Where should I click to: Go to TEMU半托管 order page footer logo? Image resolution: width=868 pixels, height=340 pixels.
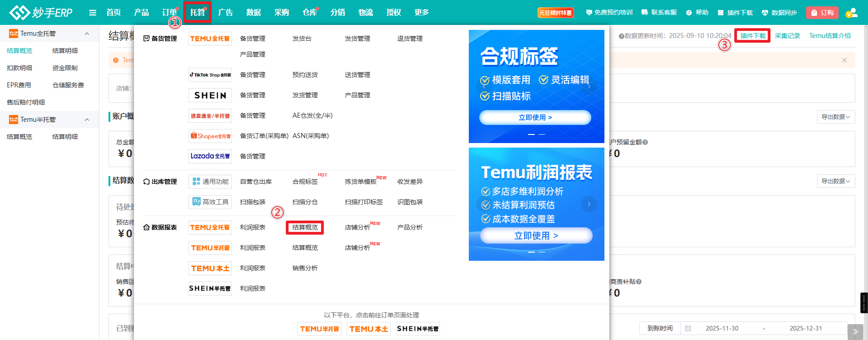(319, 329)
